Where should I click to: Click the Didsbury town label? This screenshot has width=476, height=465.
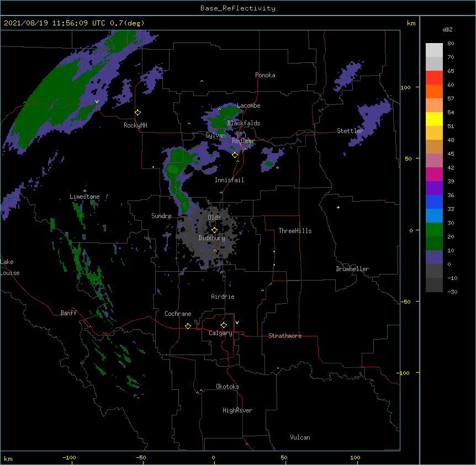[x=212, y=238]
